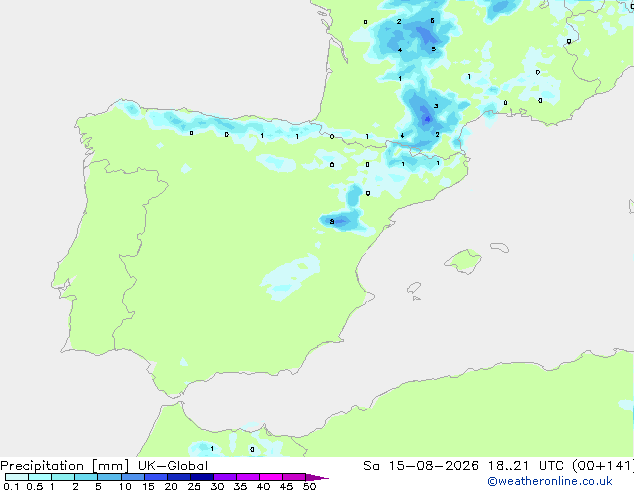Viewport: 634px width, 490px height.
Task: Click the '50' legend scale label
Action: (x=309, y=486)
